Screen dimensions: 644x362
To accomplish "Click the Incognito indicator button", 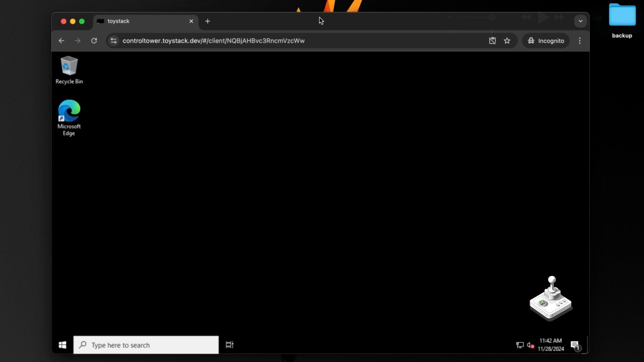I will [546, 41].
